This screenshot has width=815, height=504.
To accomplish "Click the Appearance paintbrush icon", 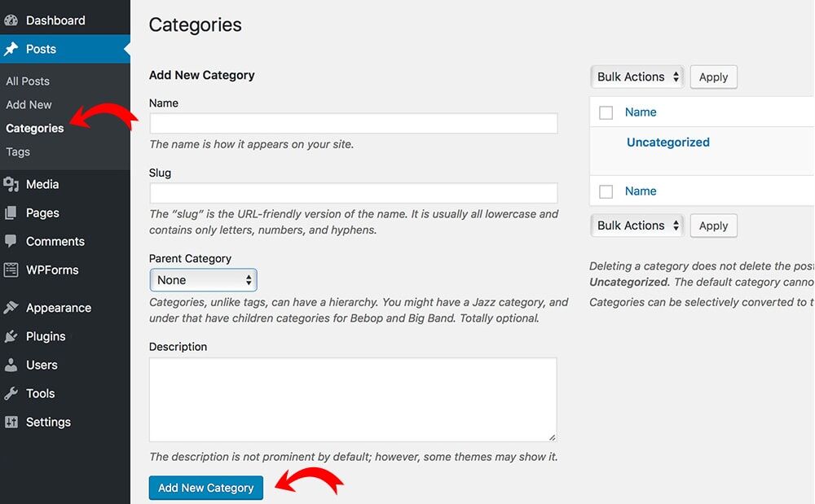I will click(x=11, y=308).
